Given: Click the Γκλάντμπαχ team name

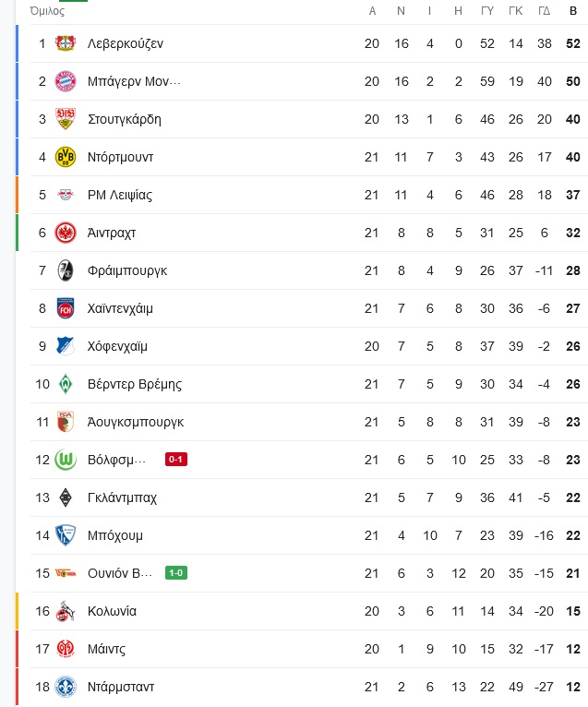Looking at the screenshot, I should (x=122, y=498).
